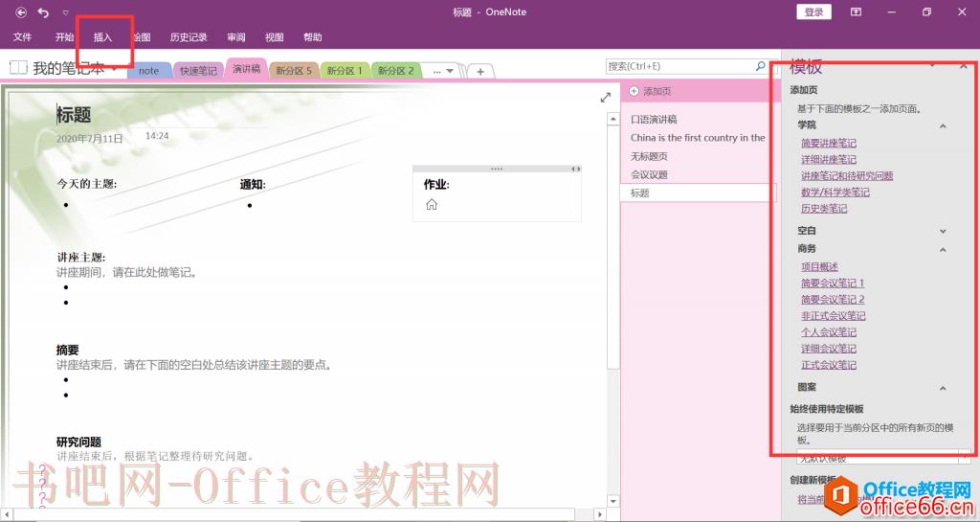Click the Undo icon in title bar
The height and width of the screenshot is (522, 980).
(x=43, y=11)
